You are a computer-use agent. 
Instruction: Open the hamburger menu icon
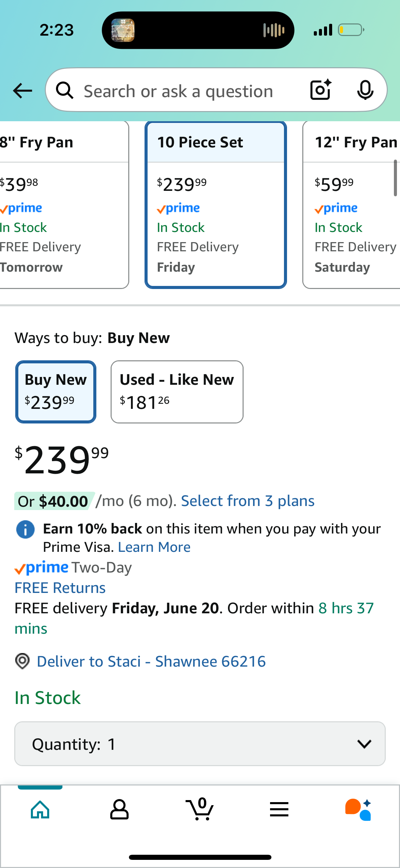tap(279, 810)
